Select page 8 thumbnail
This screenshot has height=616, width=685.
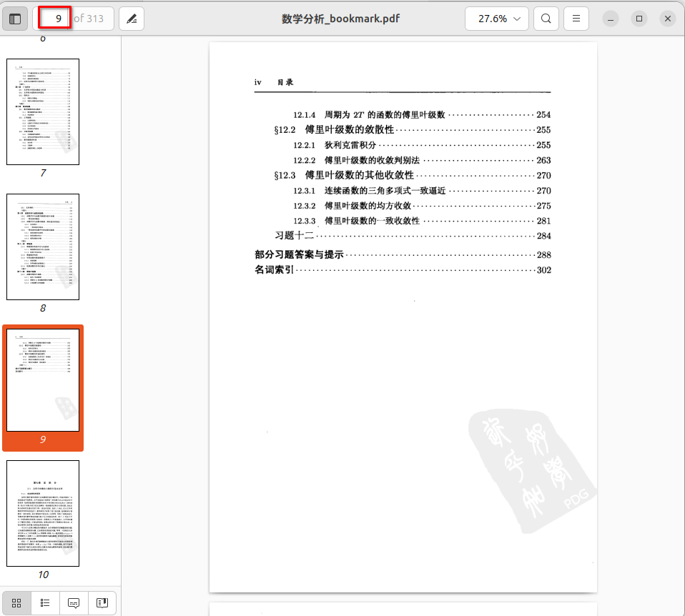(43, 247)
